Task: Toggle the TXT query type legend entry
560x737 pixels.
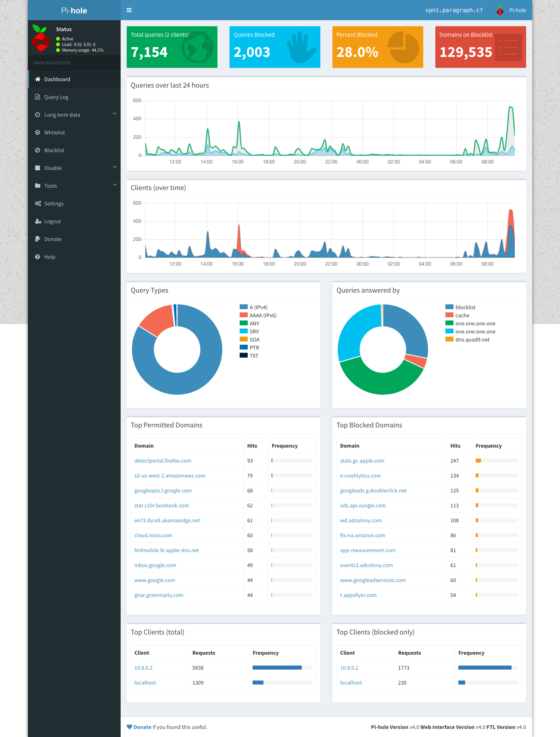Action: [x=249, y=356]
